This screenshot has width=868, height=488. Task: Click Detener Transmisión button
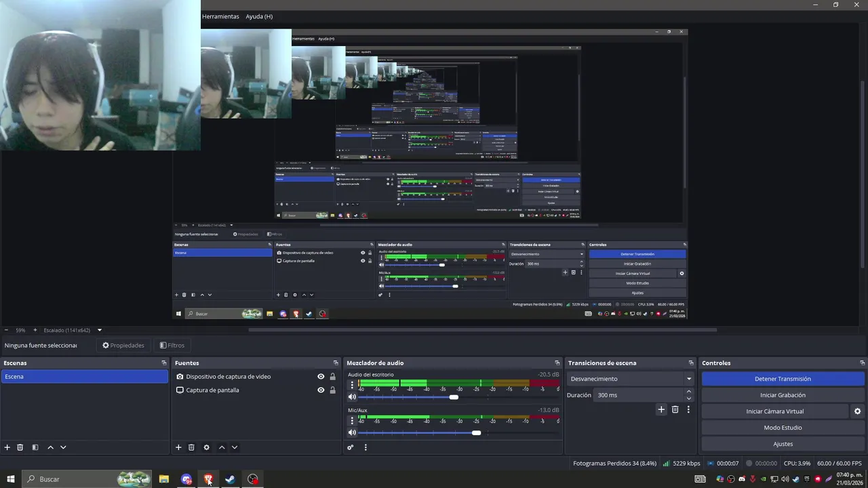click(783, 379)
